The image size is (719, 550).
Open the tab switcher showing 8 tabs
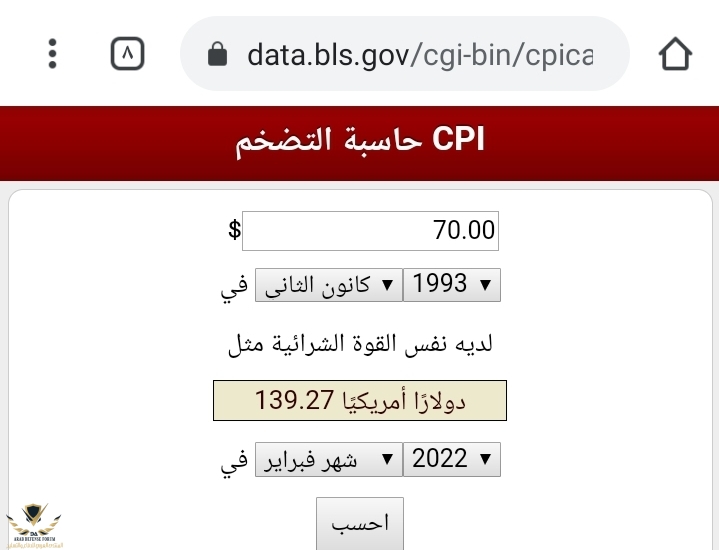coord(127,53)
